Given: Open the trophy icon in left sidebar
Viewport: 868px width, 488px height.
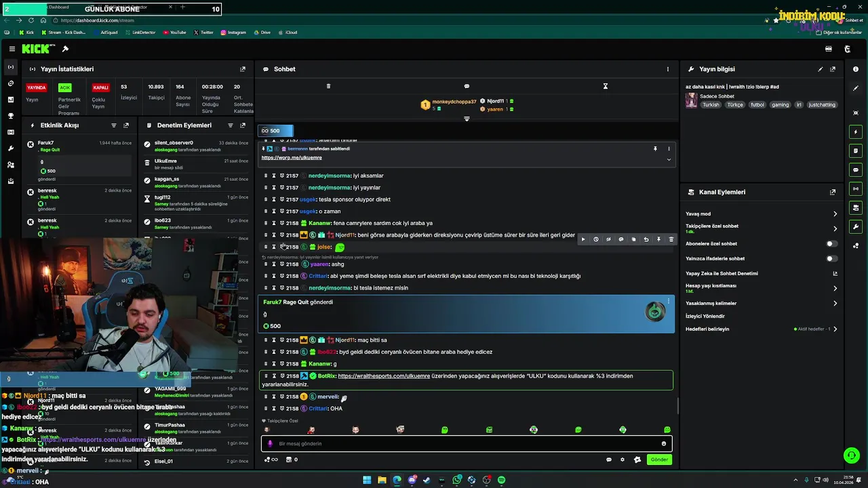Looking at the screenshot, I should point(10,116).
